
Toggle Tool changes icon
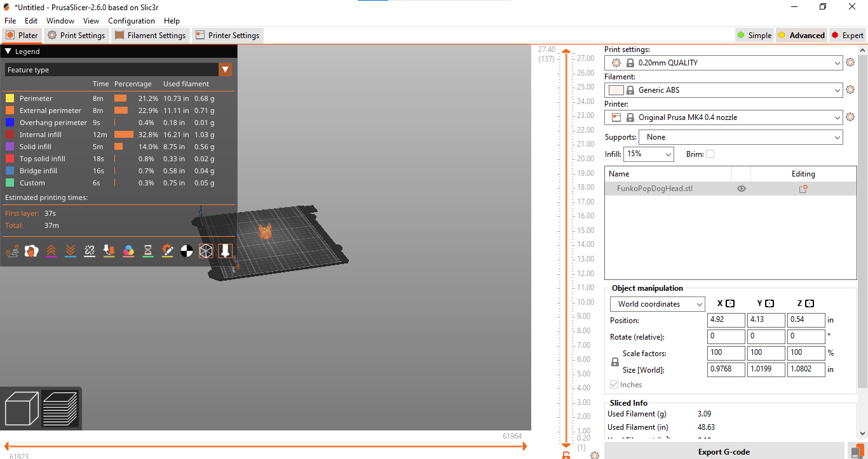click(x=109, y=251)
